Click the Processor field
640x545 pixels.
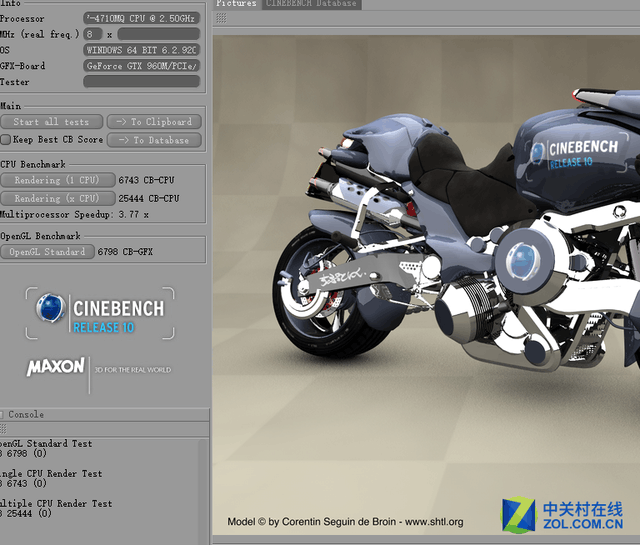tap(142, 18)
